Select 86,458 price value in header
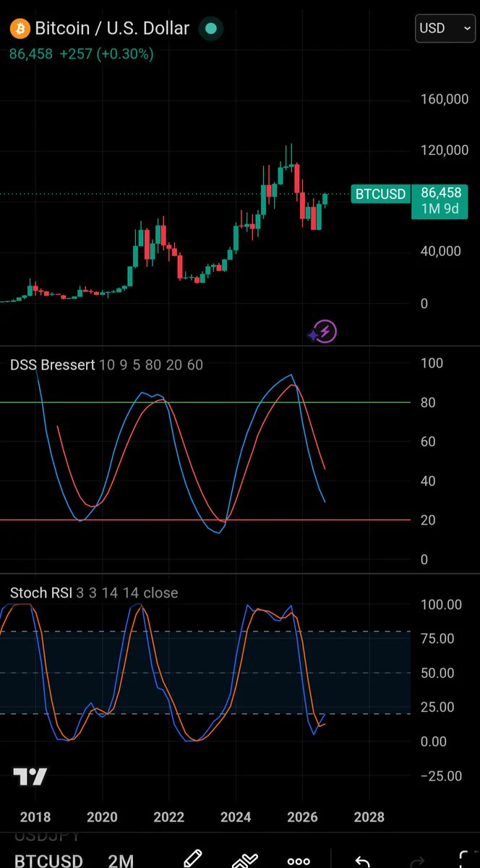 (31, 54)
